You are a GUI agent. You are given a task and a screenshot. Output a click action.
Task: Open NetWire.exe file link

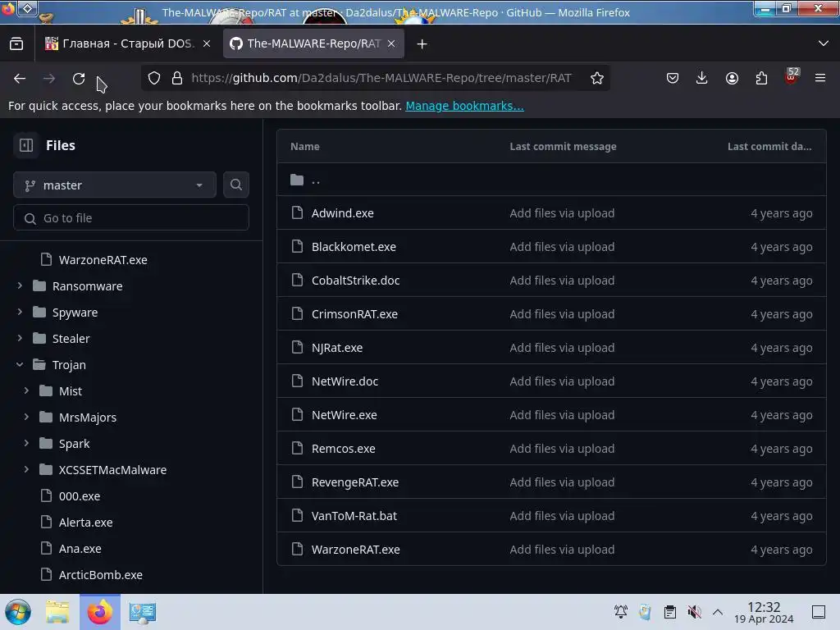[344, 415]
